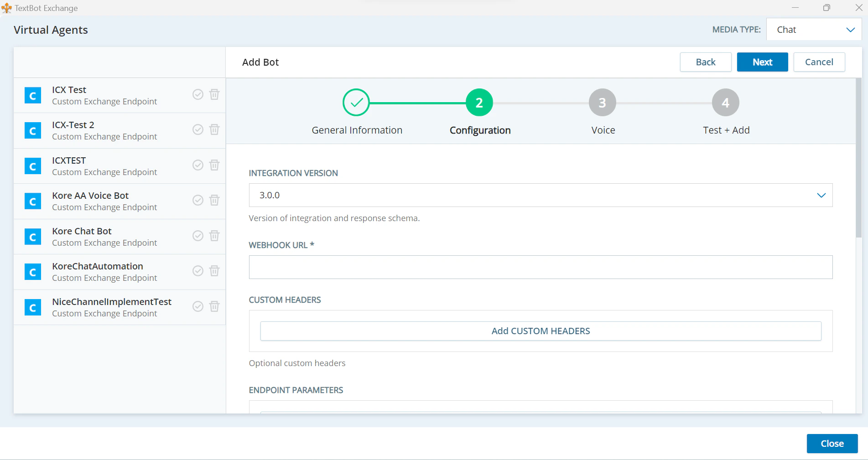Delete the ICX-Test 2 bot
Screen dimensions: 868x460
pos(214,129)
